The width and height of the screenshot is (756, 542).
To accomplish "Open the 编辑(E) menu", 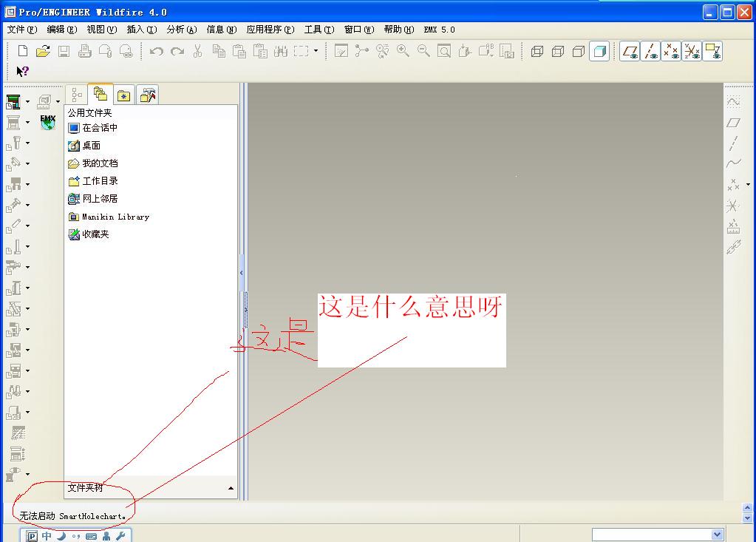I will click(62, 30).
